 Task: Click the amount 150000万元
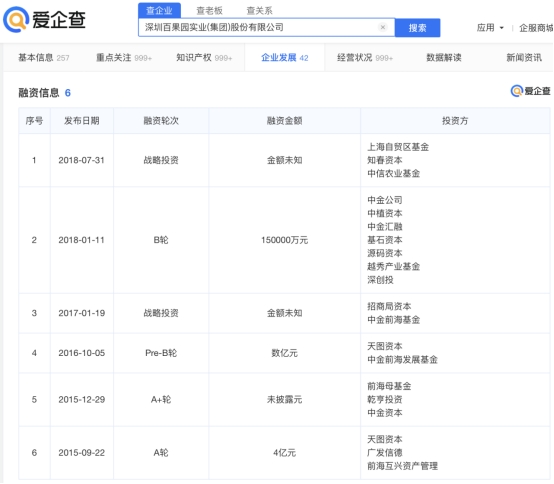tap(284, 240)
